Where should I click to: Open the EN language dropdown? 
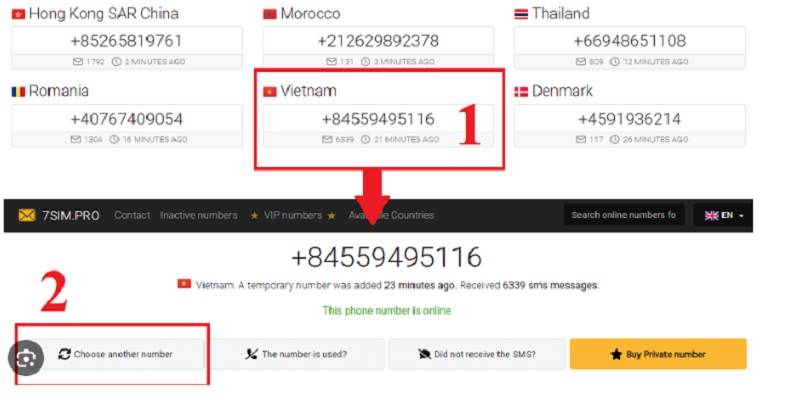pos(723,215)
